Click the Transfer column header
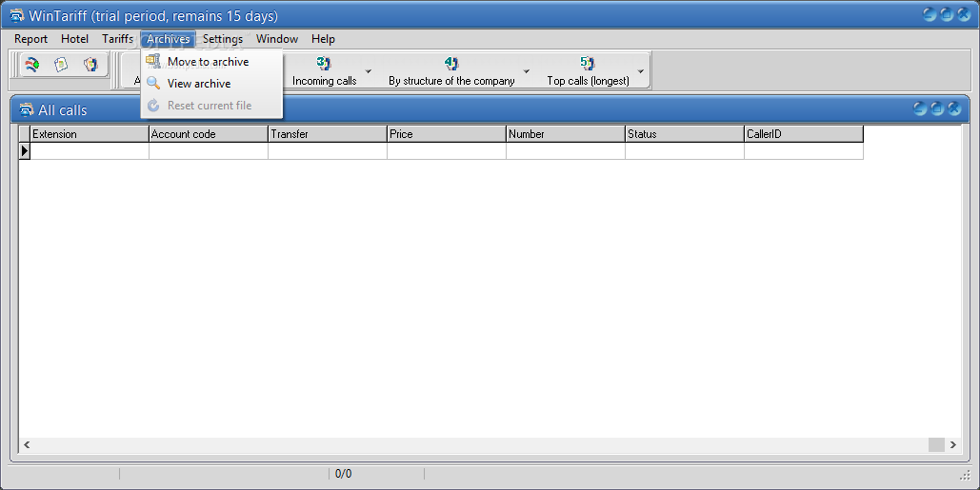This screenshot has width=980, height=490. pyautogui.click(x=328, y=133)
